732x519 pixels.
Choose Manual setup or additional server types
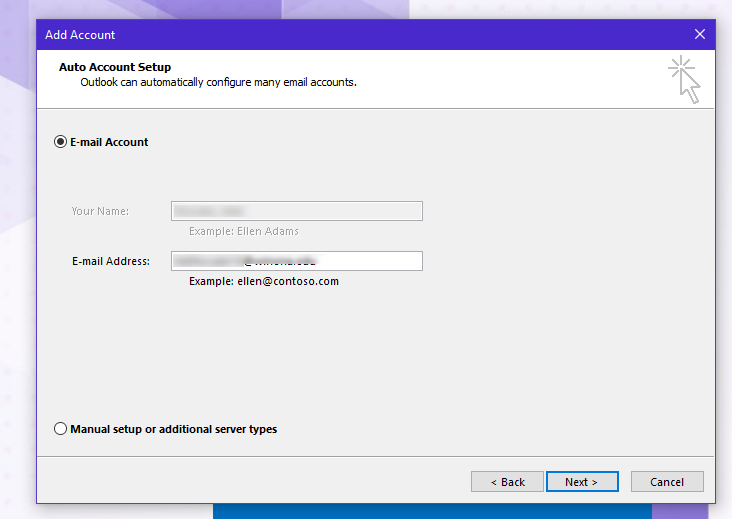60,429
